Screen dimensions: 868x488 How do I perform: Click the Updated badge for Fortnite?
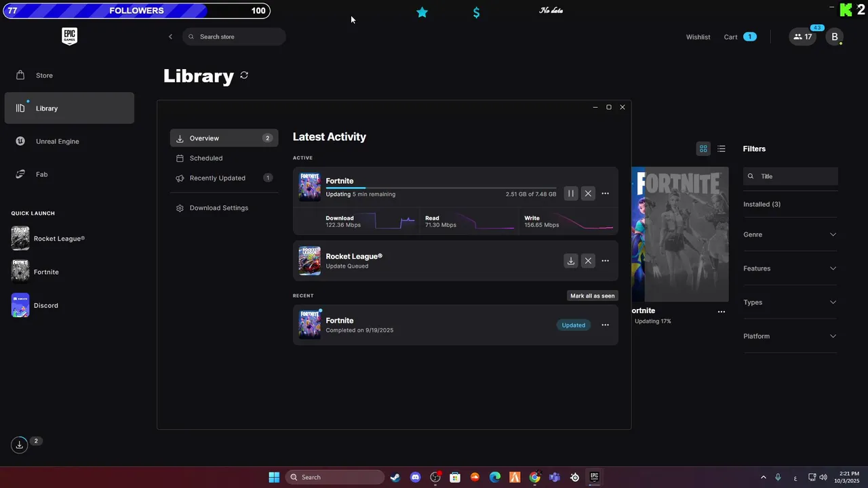coord(573,325)
